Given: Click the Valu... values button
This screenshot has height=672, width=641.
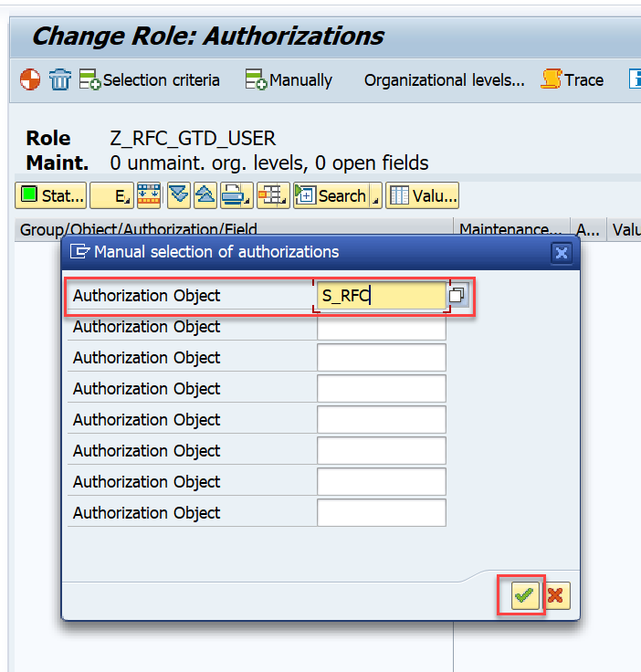Looking at the screenshot, I should (x=423, y=195).
